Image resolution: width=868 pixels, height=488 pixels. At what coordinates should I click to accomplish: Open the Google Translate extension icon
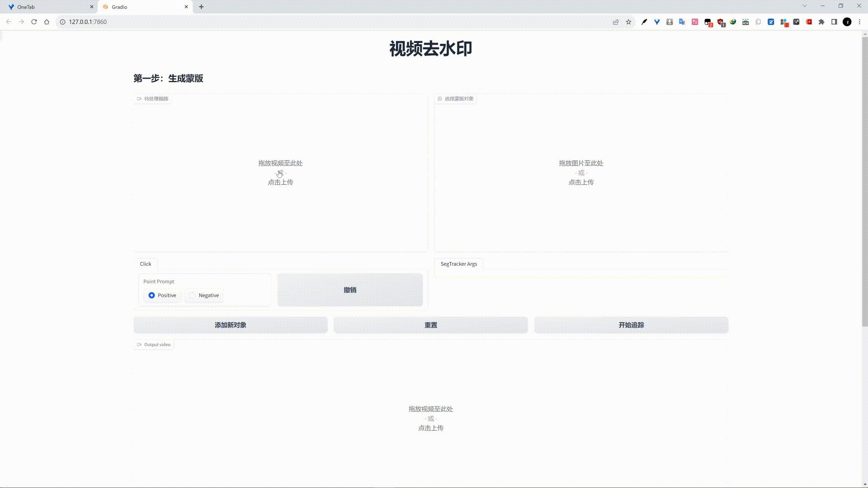pyautogui.click(x=682, y=21)
